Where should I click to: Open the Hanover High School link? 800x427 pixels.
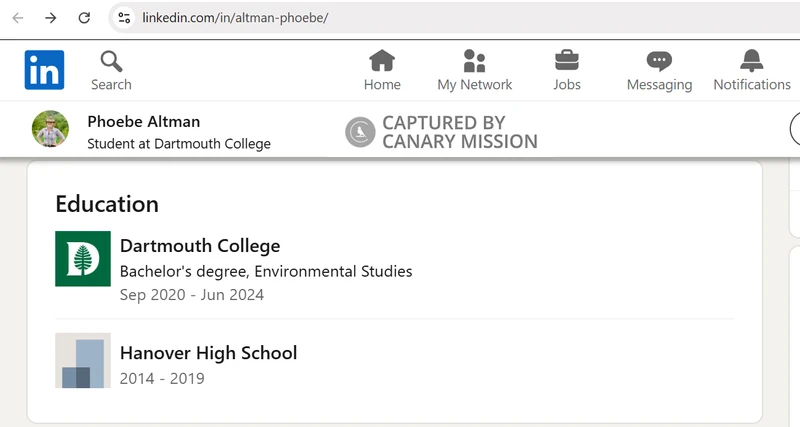coord(208,353)
